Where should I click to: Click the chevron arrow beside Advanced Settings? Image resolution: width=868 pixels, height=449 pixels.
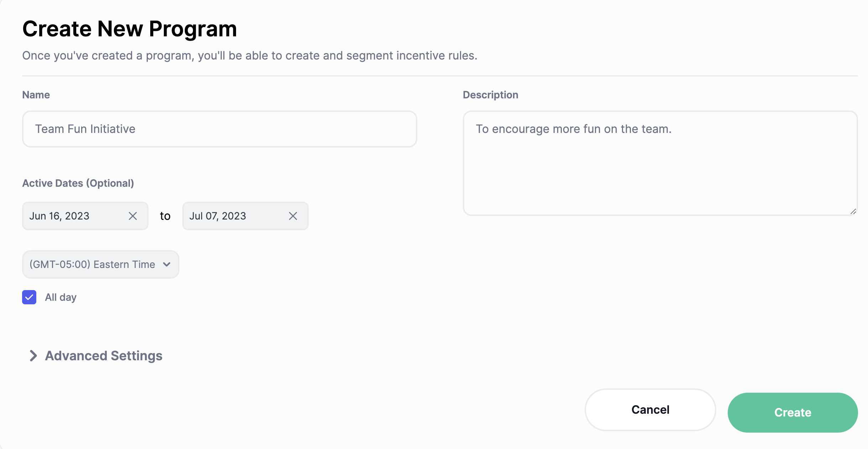33,356
